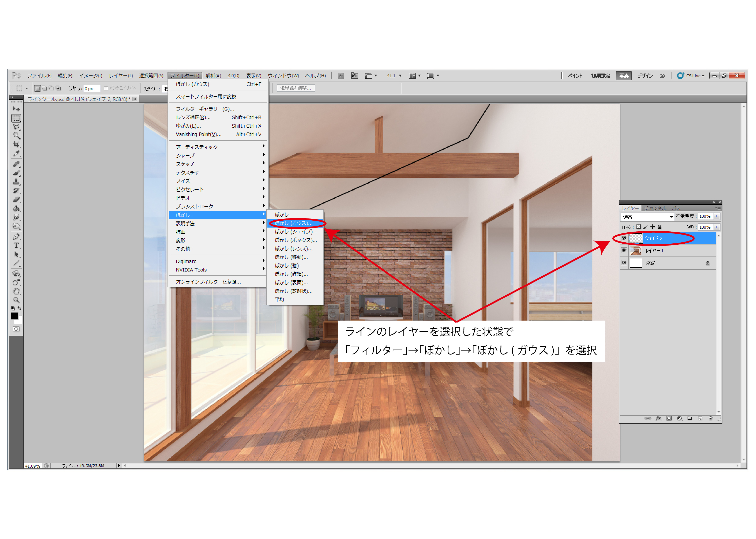
Task: Click the layer style fx icon
Action: click(658, 419)
